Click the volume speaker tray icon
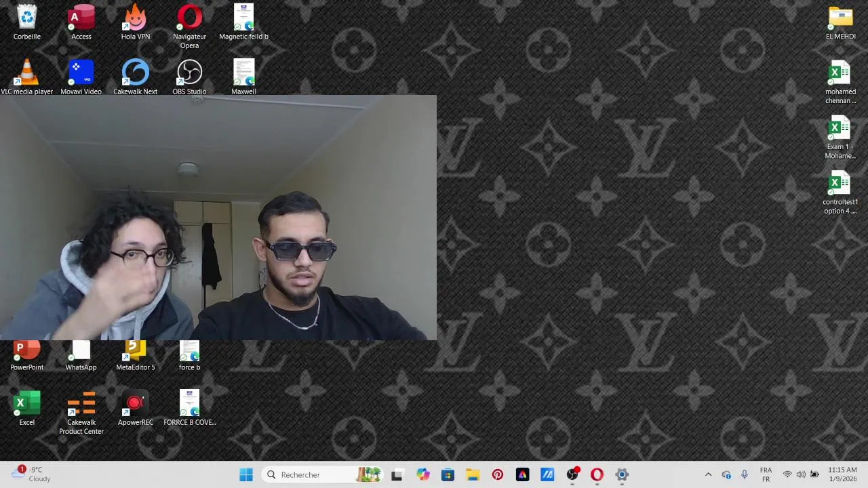 [x=801, y=475]
